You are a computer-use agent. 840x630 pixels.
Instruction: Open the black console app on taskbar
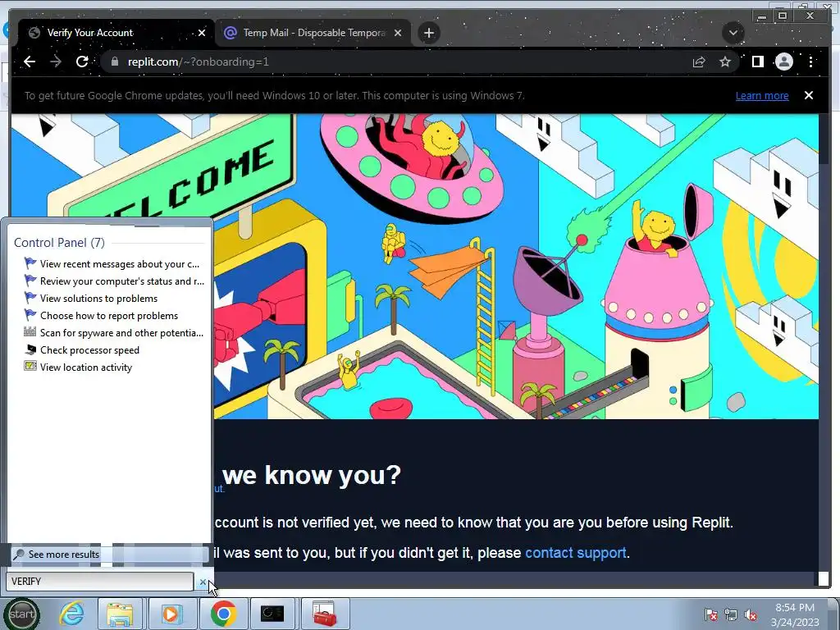coord(272,614)
